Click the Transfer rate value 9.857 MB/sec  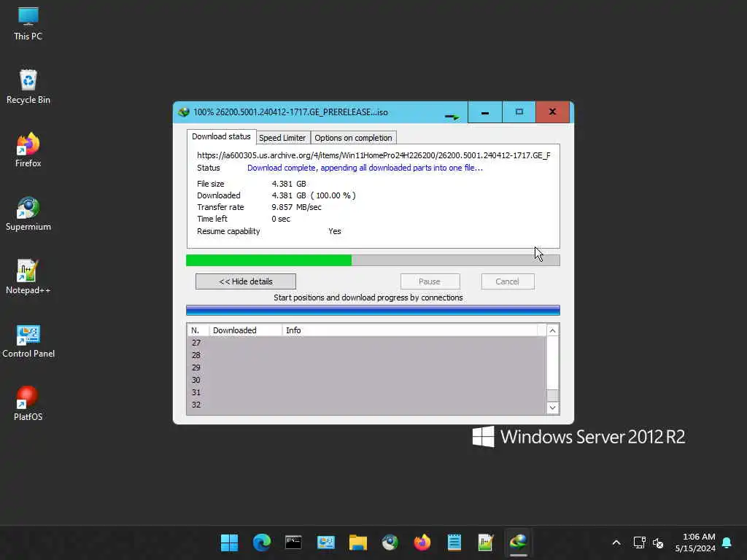[x=296, y=207]
